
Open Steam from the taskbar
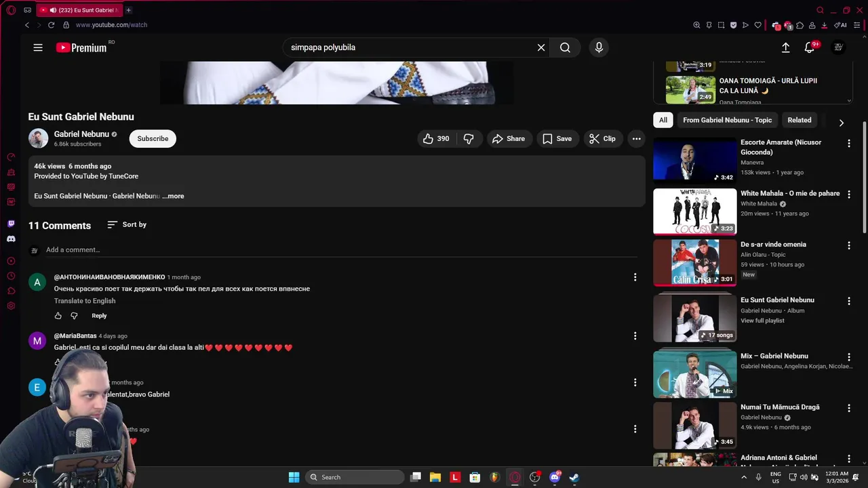pos(574,477)
